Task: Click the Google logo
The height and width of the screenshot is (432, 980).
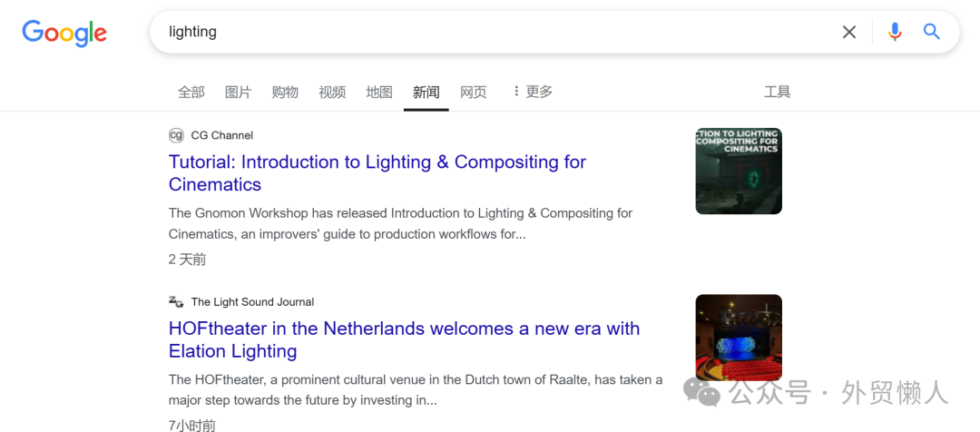Action: (x=64, y=33)
